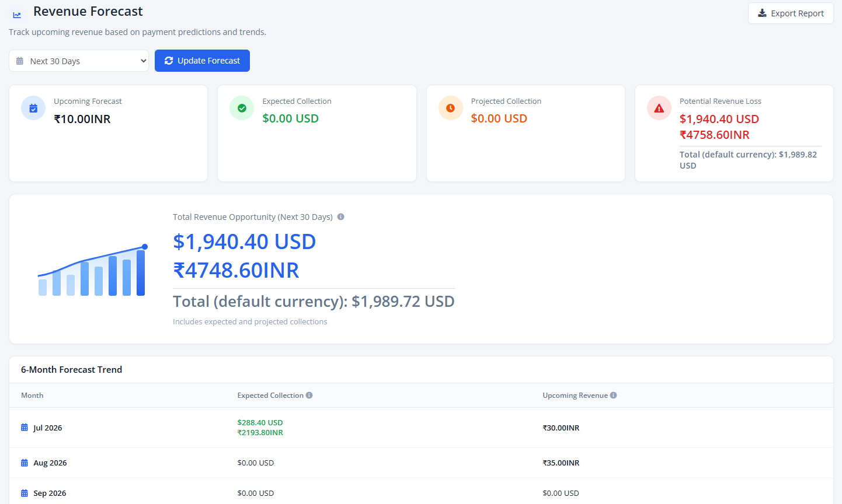This screenshot has height=504, width=842.
Task: Click the red ₹4758.60INR loss amount
Action: tap(715, 135)
